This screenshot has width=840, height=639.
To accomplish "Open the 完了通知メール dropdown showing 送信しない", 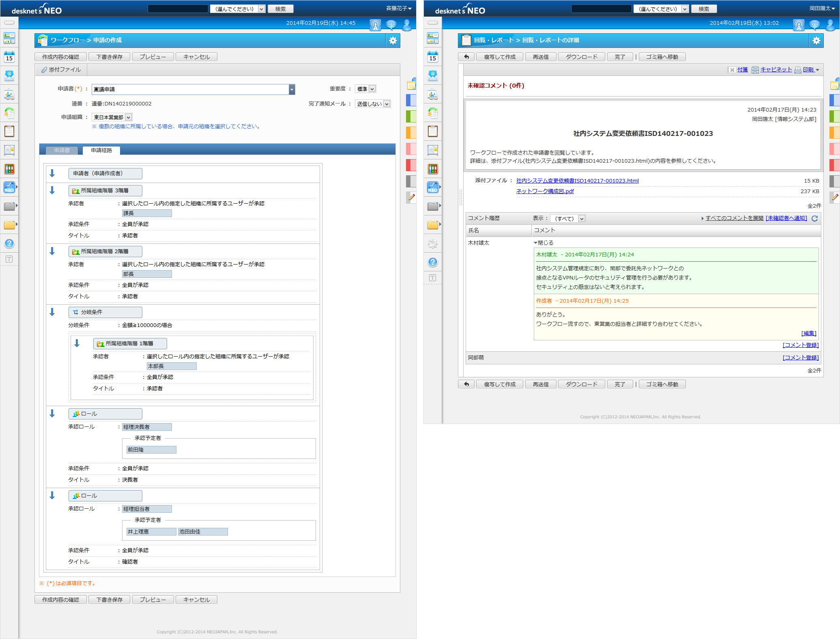I will [x=372, y=104].
